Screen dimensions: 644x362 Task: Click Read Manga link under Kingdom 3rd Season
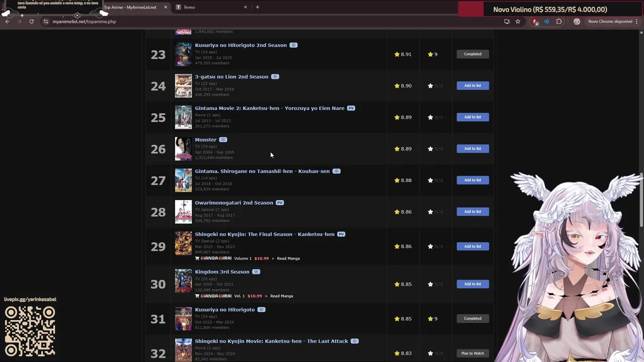281,296
